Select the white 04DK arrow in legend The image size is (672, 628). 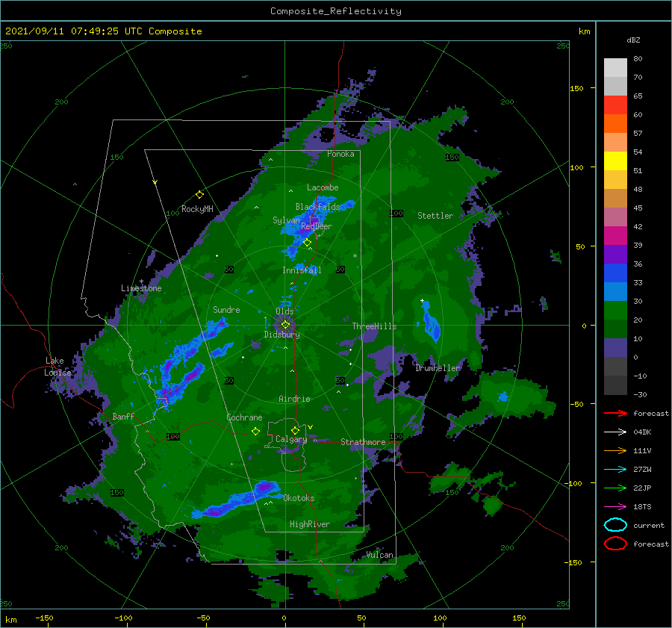tap(616, 432)
